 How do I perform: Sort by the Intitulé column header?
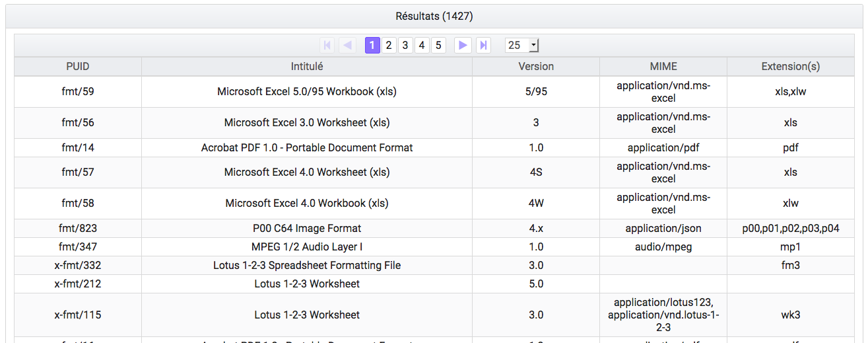click(307, 67)
